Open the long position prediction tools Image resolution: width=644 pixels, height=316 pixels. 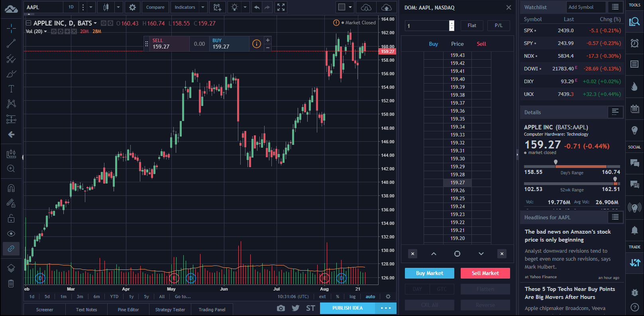point(11,119)
